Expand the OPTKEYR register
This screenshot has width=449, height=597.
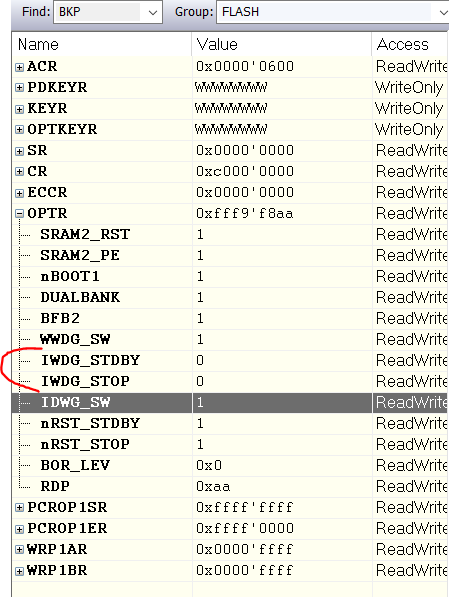pos(19,130)
